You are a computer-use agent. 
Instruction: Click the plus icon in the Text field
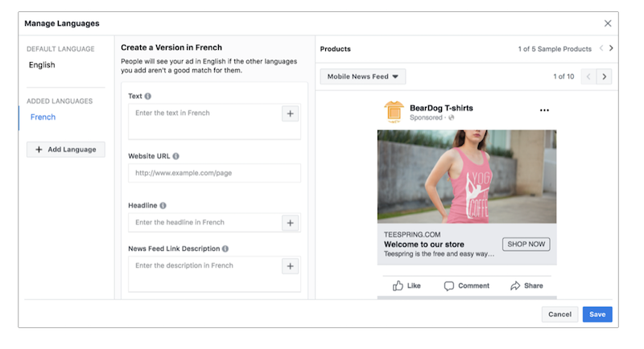click(x=291, y=113)
